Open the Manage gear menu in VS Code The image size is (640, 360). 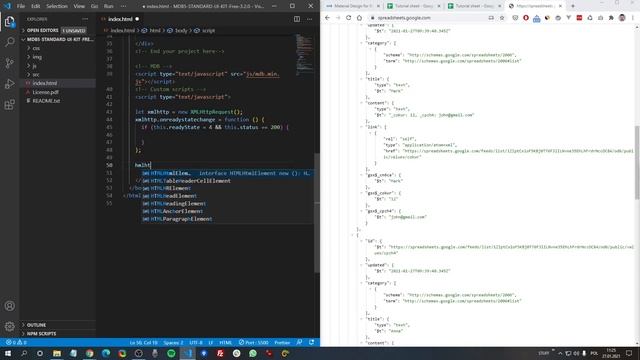9,326
